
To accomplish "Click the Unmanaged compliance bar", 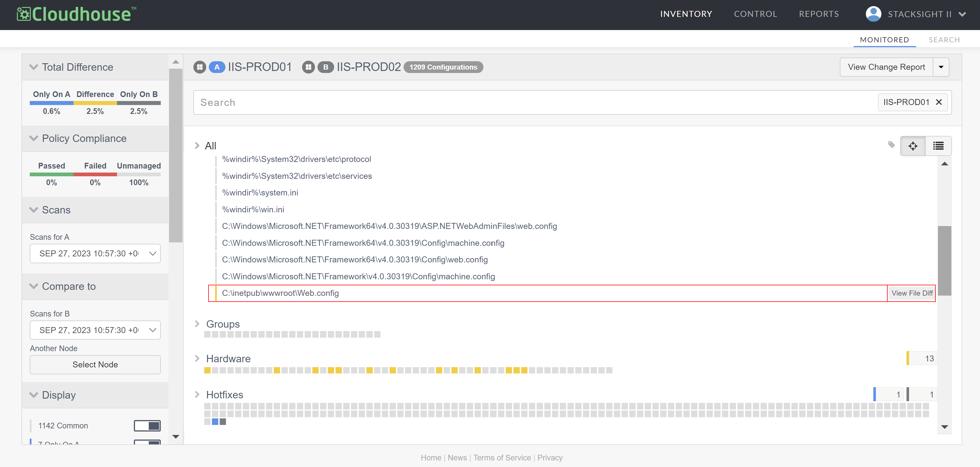I will (139, 175).
